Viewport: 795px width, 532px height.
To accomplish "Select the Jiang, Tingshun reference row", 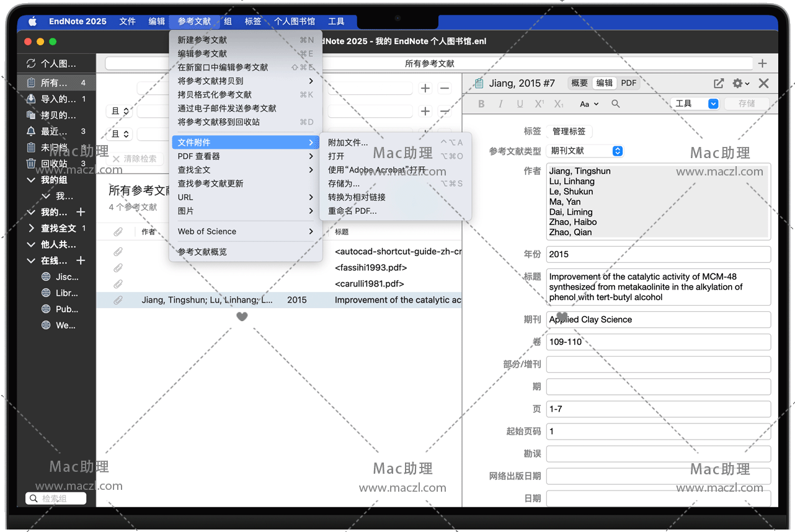I will tap(279, 300).
